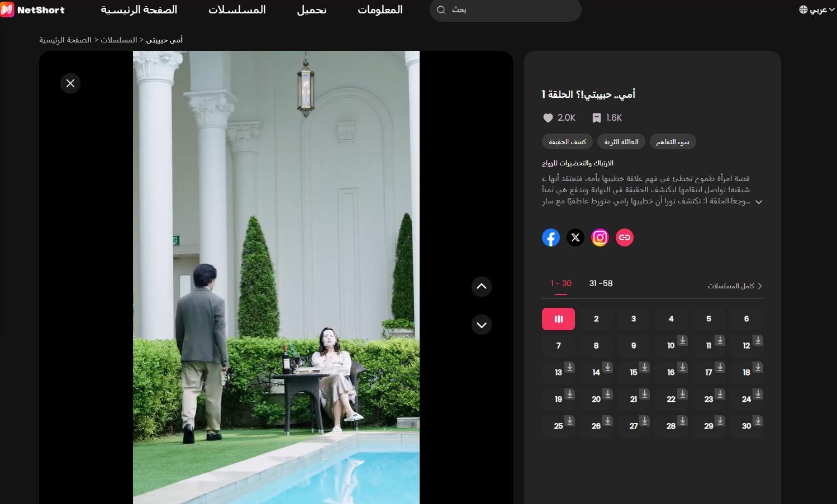Open full series list كامل المسلسلات

[x=735, y=286]
